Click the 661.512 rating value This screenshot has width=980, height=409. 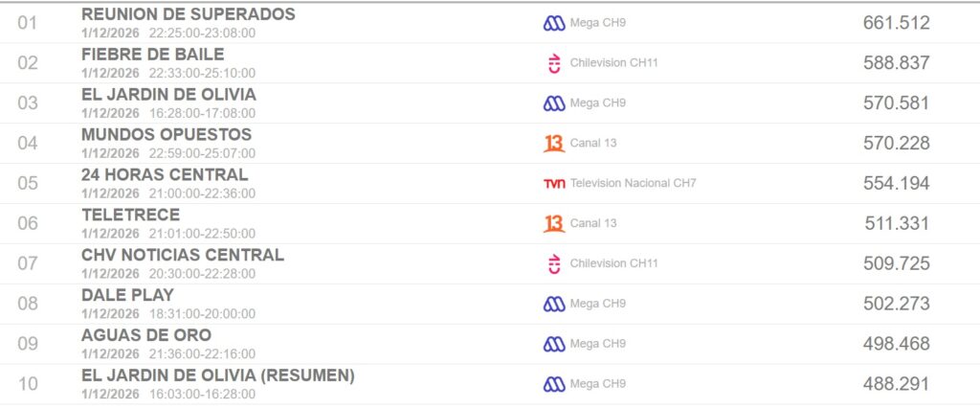click(x=896, y=23)
